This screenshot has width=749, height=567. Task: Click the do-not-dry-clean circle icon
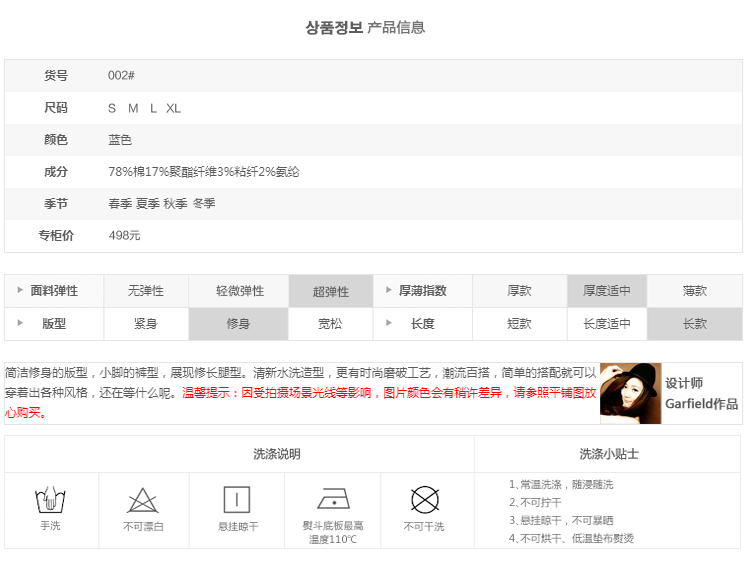pos(425,500)
